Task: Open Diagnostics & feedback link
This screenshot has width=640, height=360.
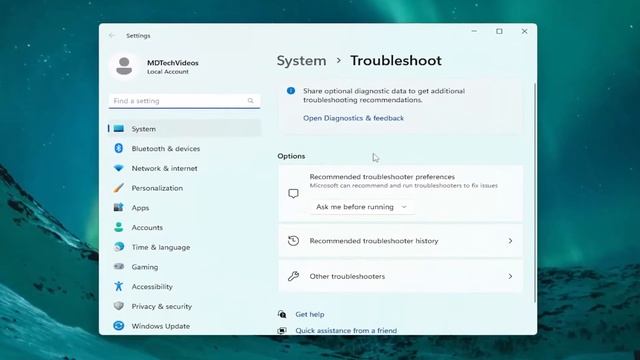Action: pos(353,118)
